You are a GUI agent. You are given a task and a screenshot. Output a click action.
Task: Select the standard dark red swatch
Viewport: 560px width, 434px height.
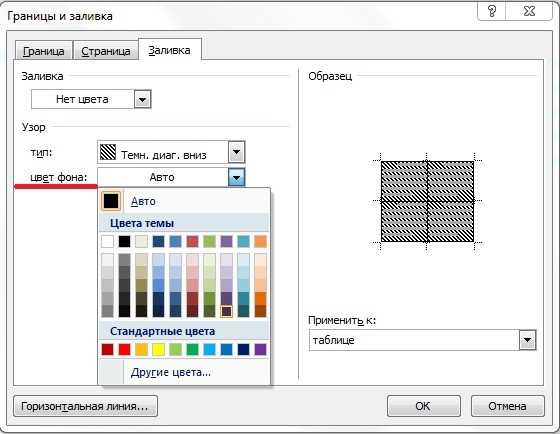[x=107, y=349]
